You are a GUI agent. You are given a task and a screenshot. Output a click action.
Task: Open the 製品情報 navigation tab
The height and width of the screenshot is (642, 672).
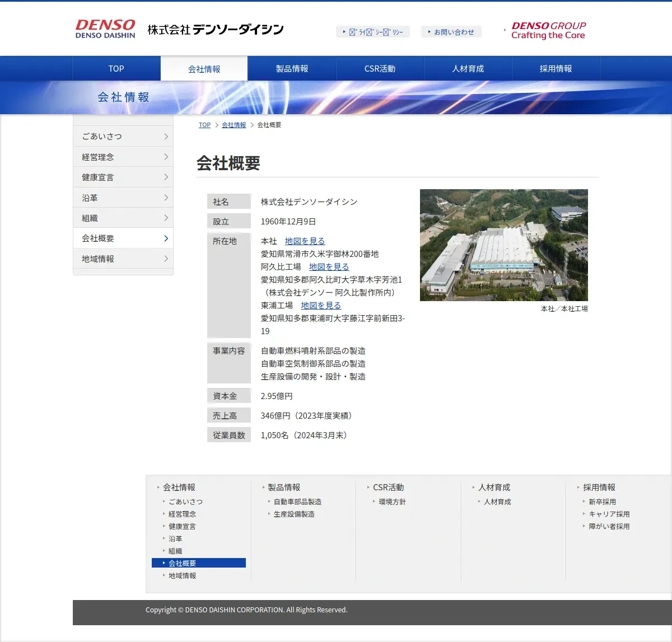292,69
